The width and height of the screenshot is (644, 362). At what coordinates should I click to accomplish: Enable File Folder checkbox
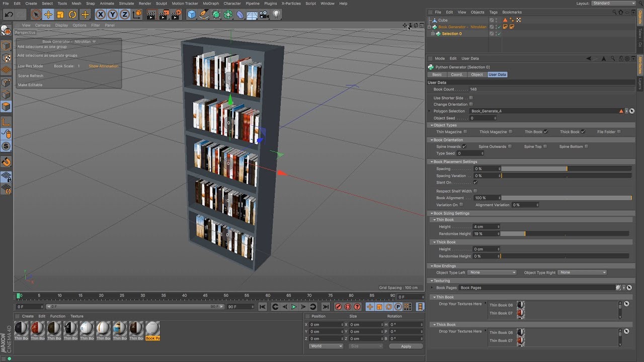coord(619,132)
